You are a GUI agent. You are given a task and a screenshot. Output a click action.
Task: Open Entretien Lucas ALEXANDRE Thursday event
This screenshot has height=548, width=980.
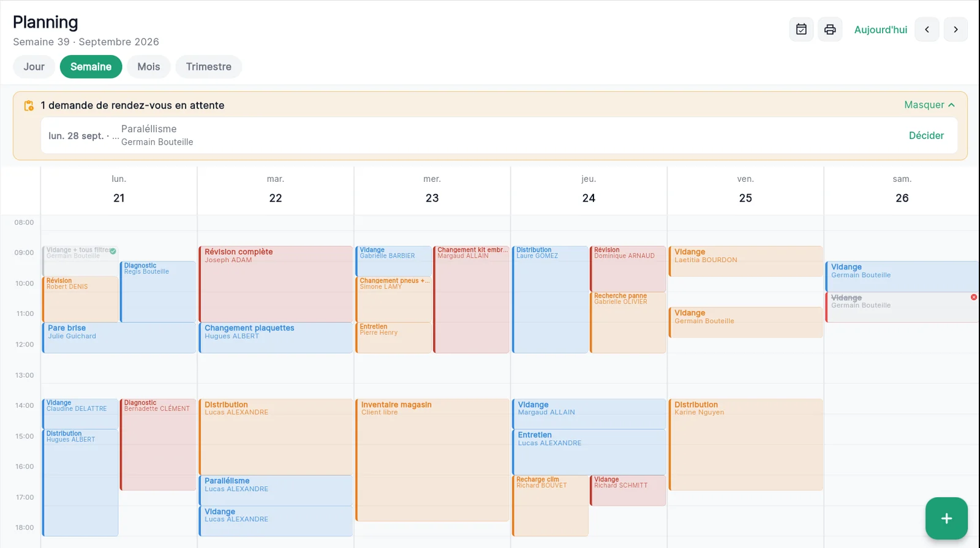coord(589,452)
